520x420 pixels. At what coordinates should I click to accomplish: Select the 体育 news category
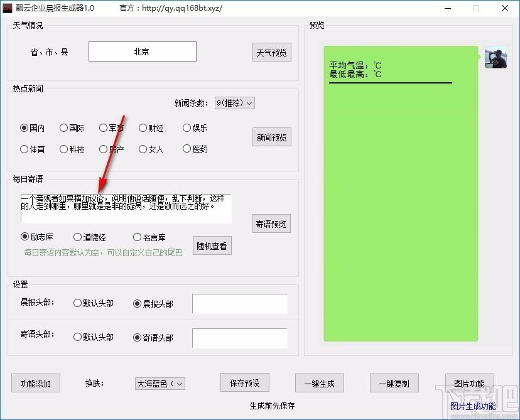click(32, 149)
